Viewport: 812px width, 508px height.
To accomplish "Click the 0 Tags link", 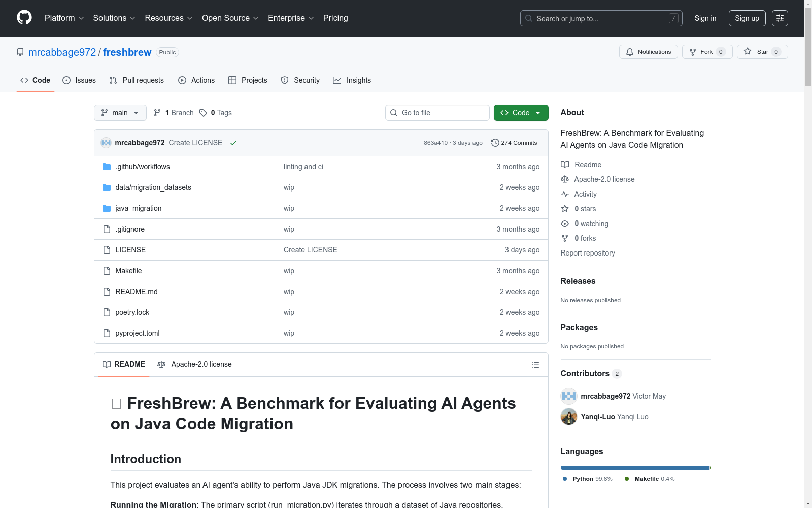I will pos(216,113).
